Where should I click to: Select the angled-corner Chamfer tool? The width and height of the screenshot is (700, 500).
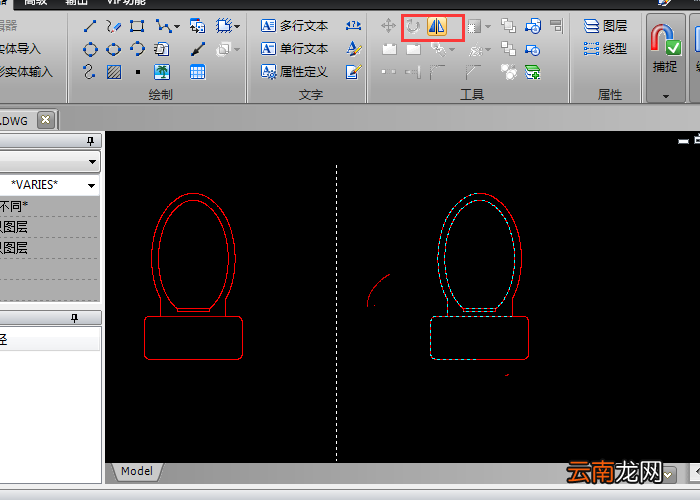click(473, 71)
